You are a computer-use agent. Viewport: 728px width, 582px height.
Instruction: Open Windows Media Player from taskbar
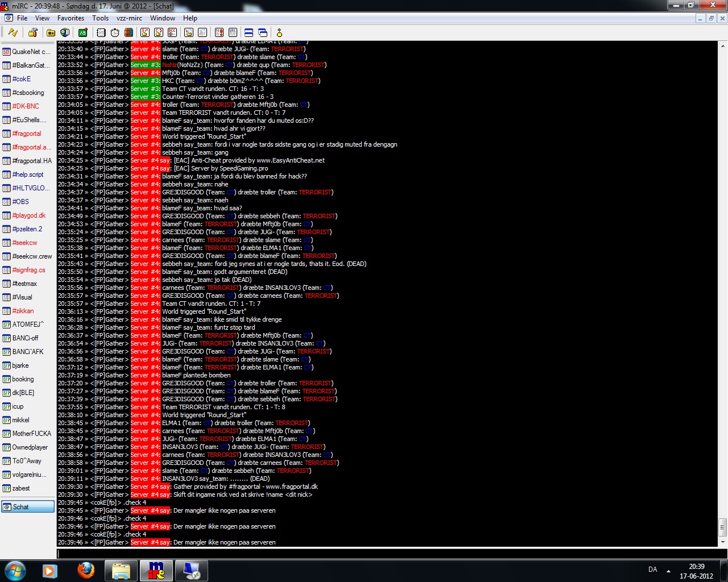[50, 571]
